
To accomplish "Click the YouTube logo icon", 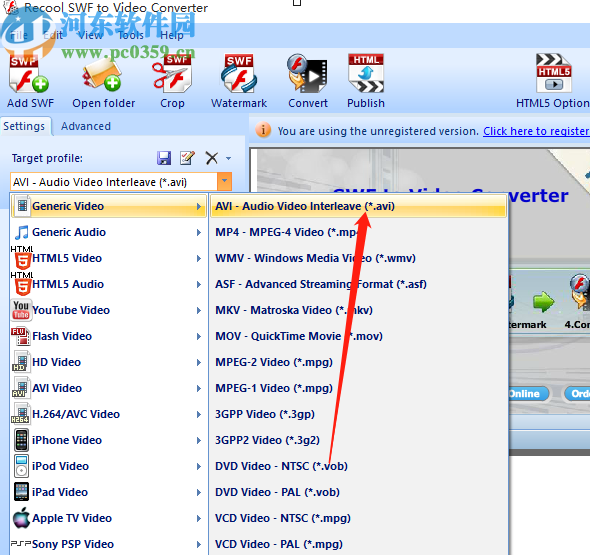I will (21, 310).
